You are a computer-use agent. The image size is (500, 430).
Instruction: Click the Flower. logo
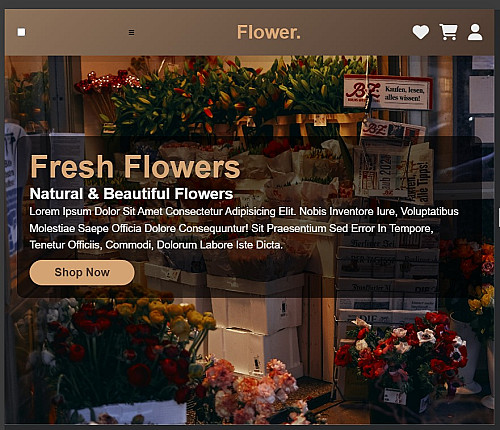(269, 32)
